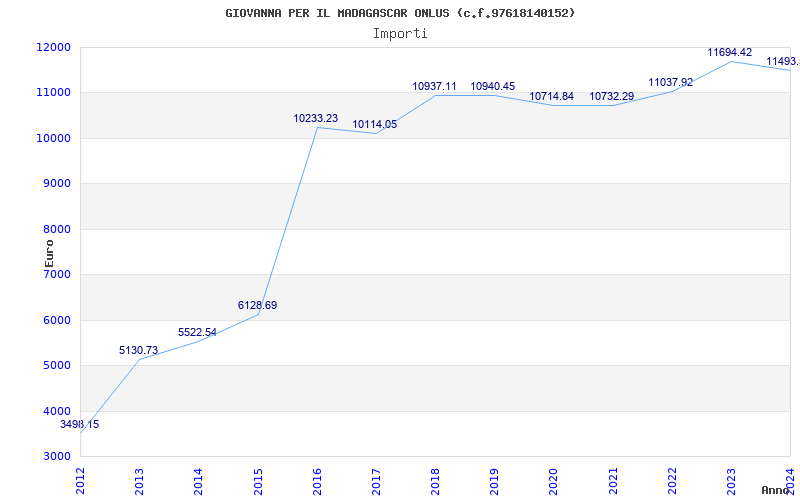
Task: Select the 3498.15 data label
Action: click(x=80, y=424)
